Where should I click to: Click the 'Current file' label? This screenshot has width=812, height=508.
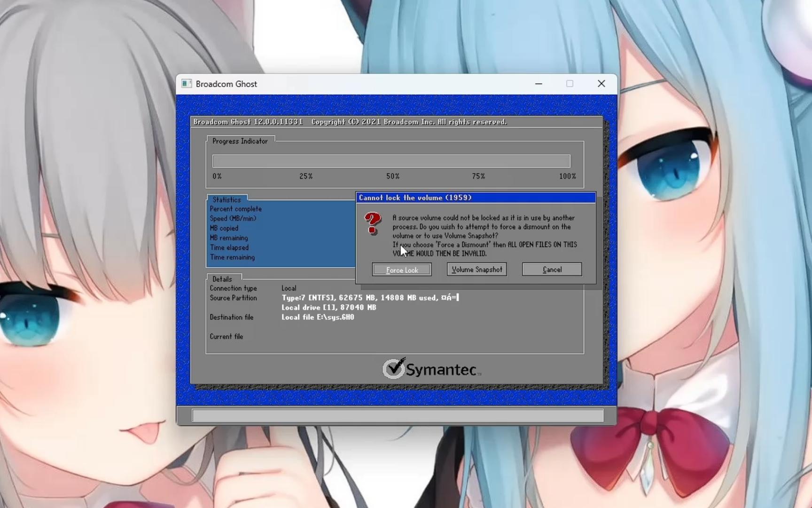coord(226,337)
